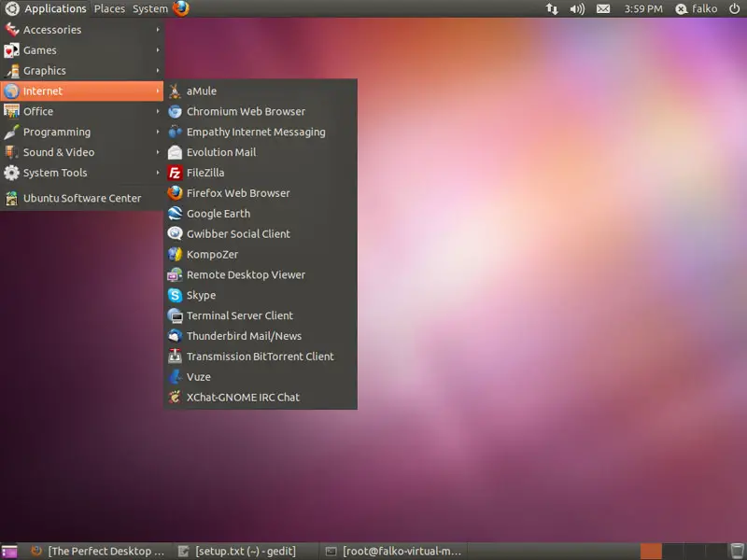Click the System Tools gear icon
This screenshot has height=560, width=747.
coord(11,173)
